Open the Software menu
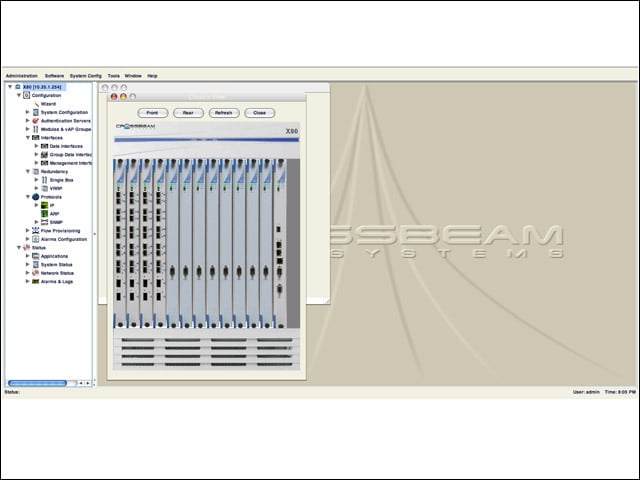Viewport: 640px width, 480px height. click(54, 76)
